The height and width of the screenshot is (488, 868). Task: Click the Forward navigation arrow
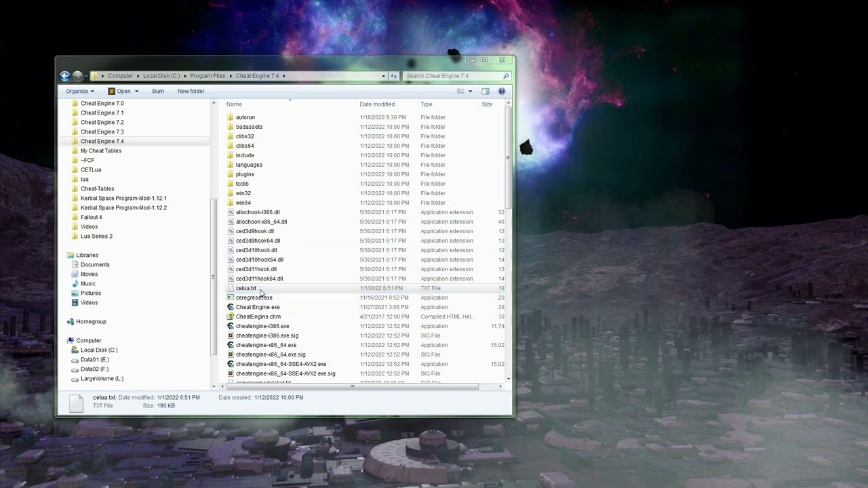tap(77, 76)
